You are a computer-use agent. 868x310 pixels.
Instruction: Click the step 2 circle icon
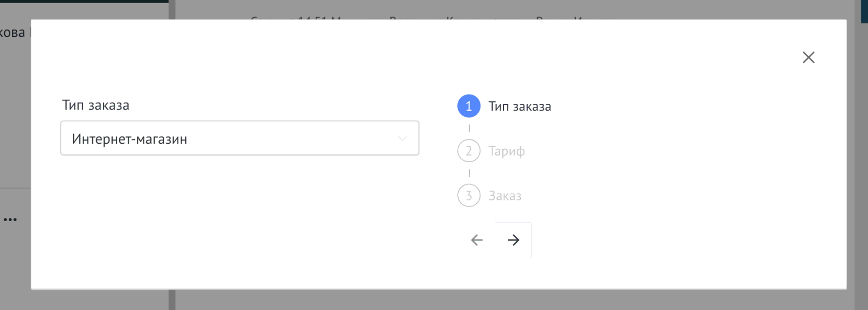[469, 151]
